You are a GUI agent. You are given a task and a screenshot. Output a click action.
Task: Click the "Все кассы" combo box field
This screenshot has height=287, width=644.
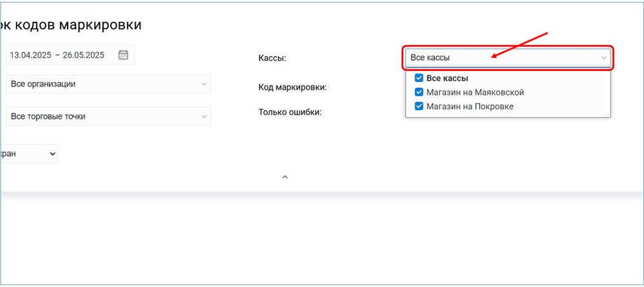[x=502, y=58]
